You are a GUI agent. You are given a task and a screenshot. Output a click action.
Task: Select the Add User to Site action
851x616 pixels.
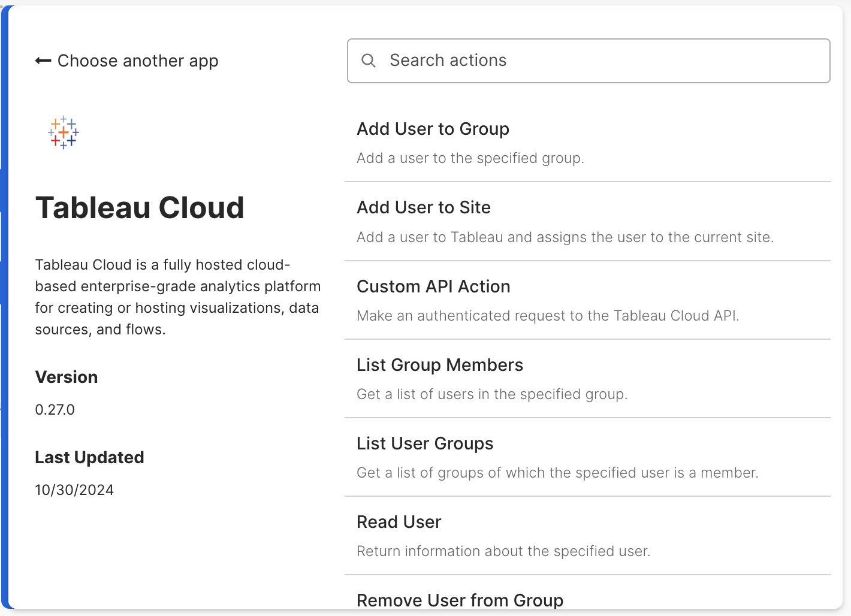click(423, 207)
